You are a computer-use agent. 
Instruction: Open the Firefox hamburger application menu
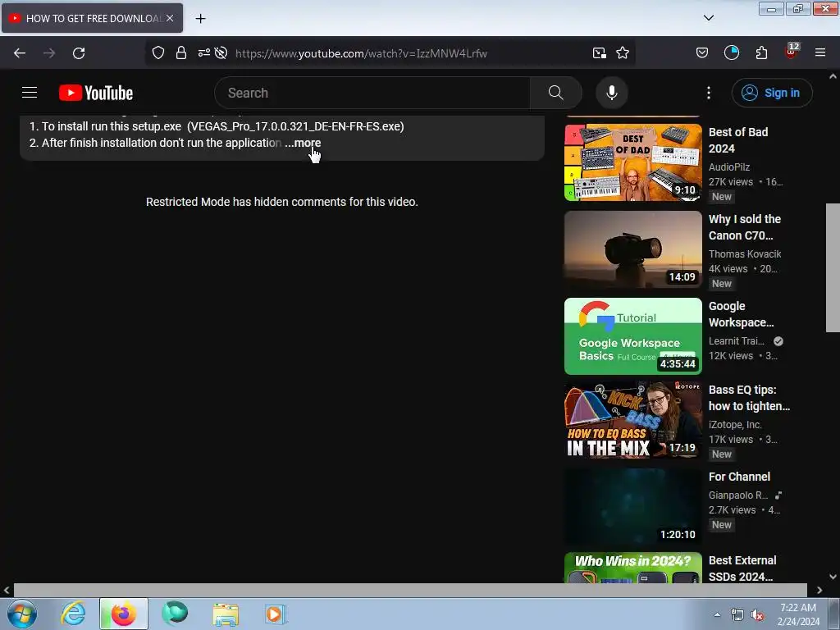point(820,52)
